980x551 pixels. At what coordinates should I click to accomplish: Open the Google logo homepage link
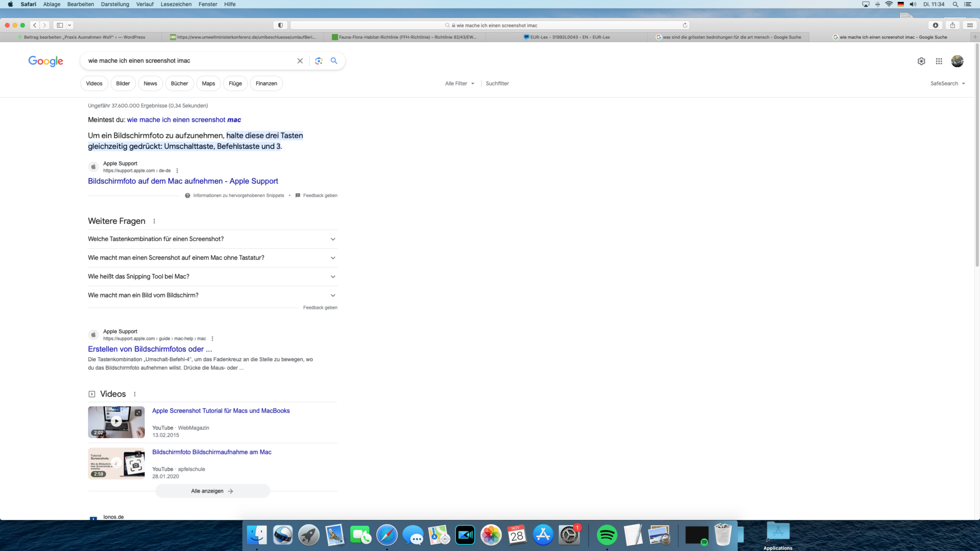tap(45, 61)
